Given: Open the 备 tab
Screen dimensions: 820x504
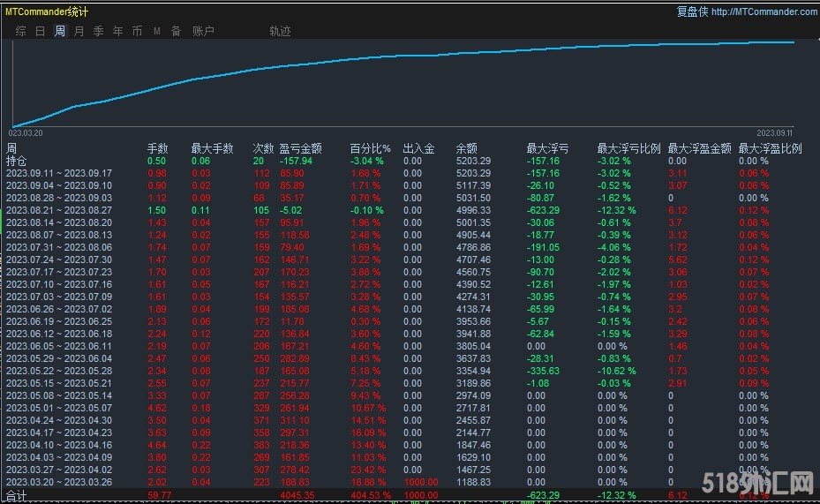Looking at the screenshot, I should tap(176, 31).
